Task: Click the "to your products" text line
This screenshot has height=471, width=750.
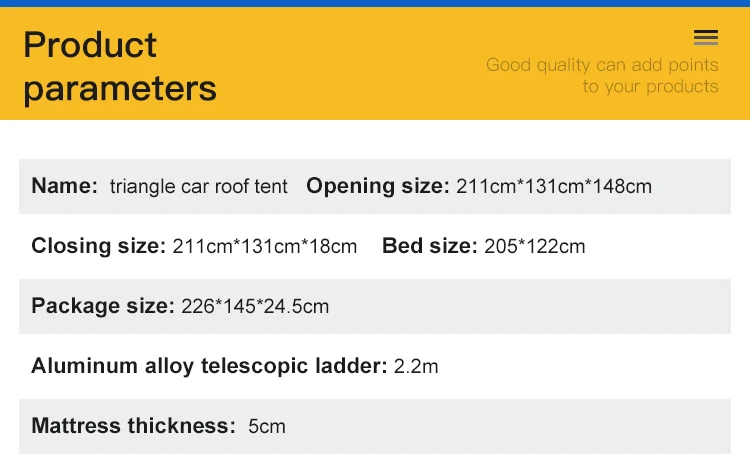Action: pos(650,87)
